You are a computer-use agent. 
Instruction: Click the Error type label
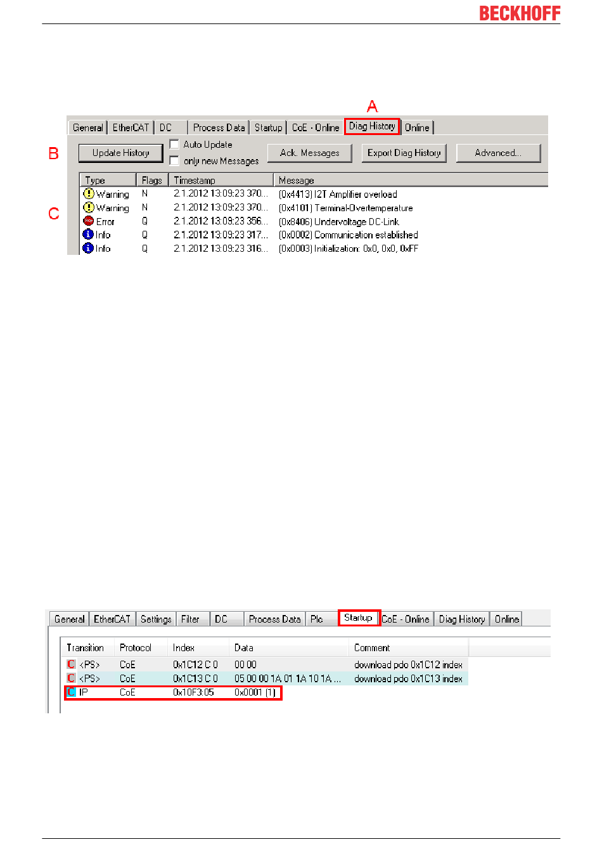[105, 222]
